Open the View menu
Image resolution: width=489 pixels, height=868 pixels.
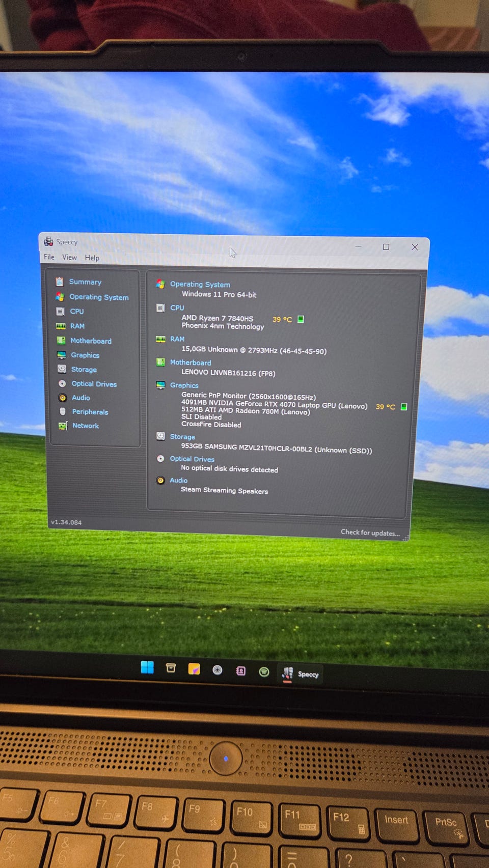(69, 257)
